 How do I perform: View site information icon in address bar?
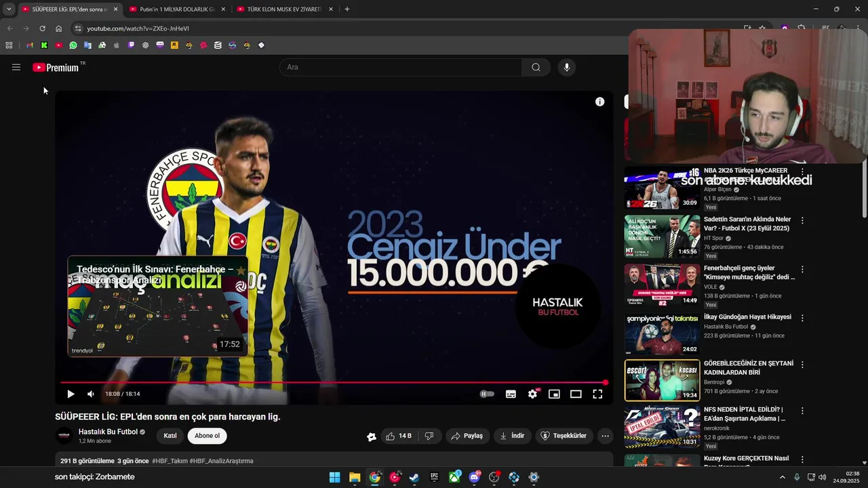tap(78, 28)
